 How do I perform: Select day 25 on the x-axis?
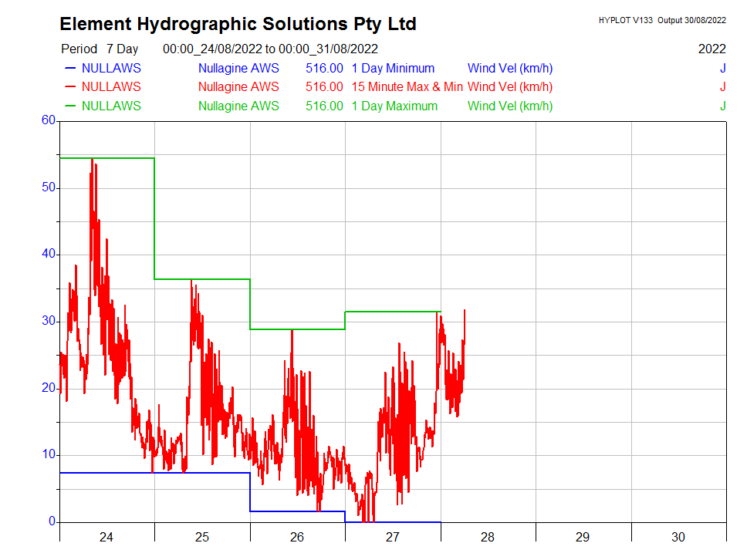tap(201, 537)
